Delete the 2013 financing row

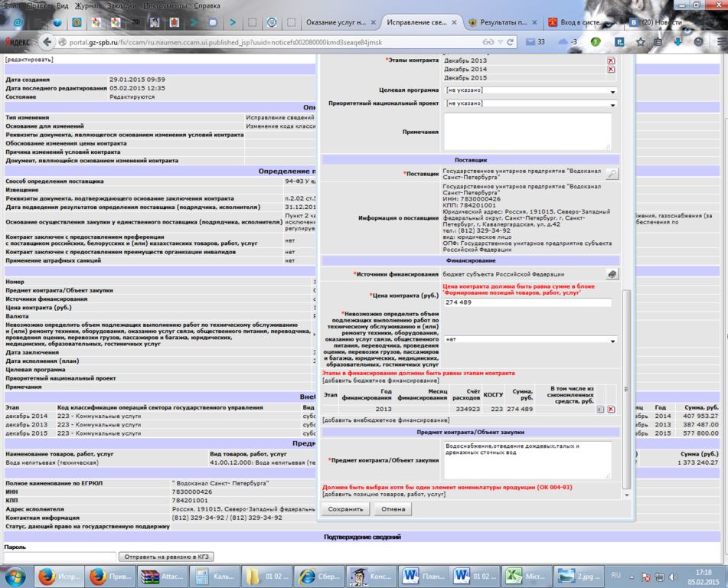[611, 410]
